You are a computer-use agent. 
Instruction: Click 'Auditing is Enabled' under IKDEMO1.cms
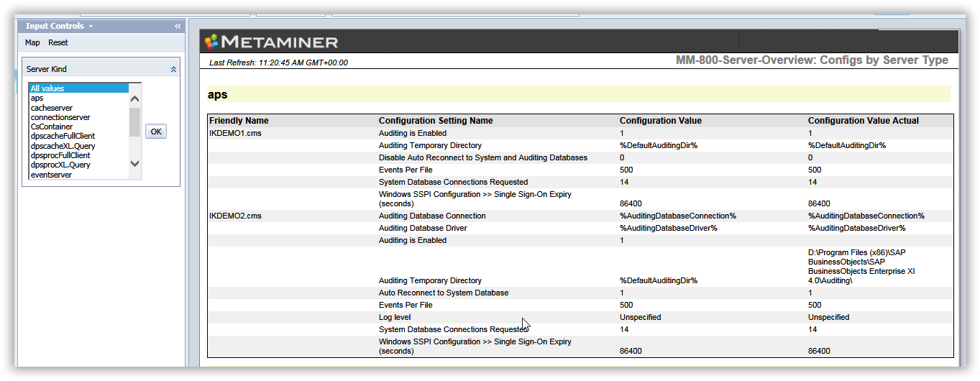[413, 133]
